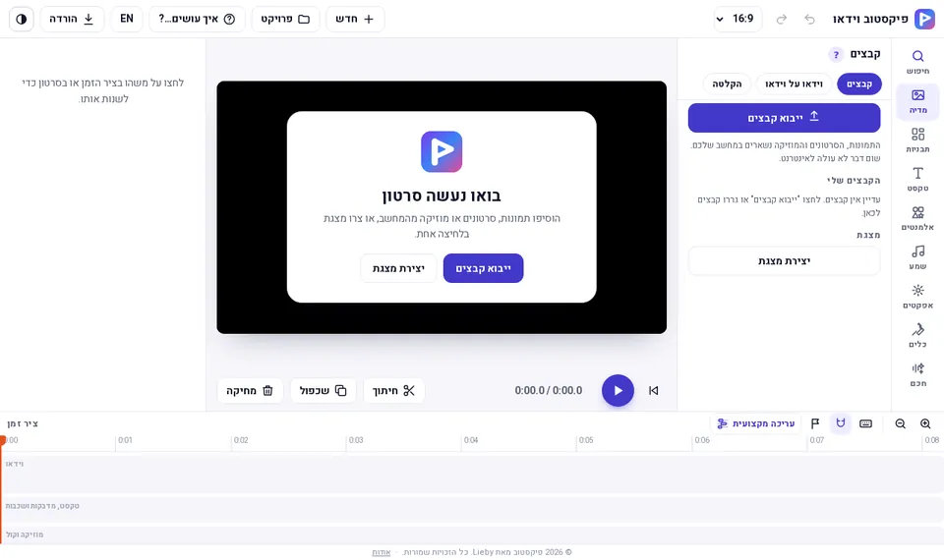The width and height of the screenshot is (944, 560).
Task: Open the effects (אפקטים) sidebar panel
Action: (917, 297)
